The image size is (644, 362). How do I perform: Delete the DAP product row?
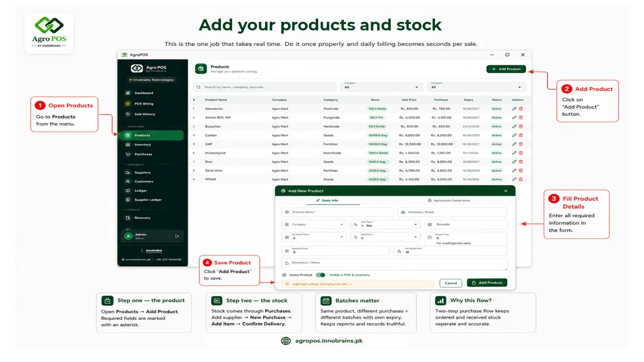tap(521, 144)
